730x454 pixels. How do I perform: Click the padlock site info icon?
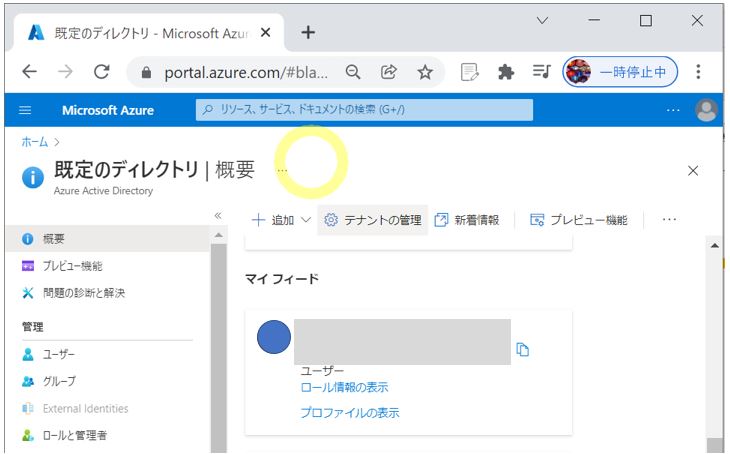point(146,73)
